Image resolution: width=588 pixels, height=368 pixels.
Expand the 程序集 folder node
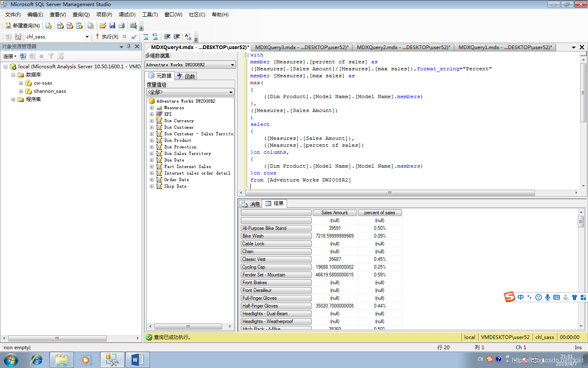pos(13,99)
